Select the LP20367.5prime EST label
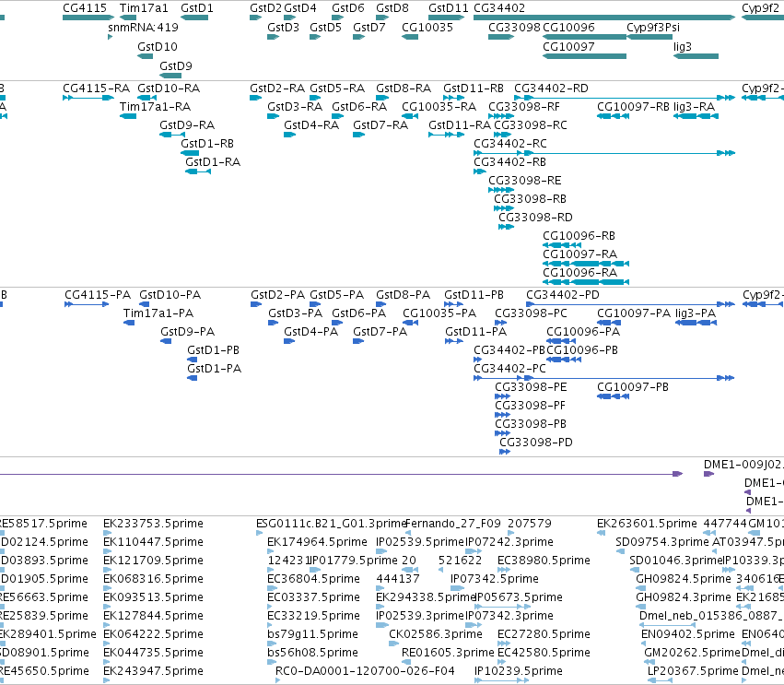Screen dimensions: 784x685 pos(693,671)
